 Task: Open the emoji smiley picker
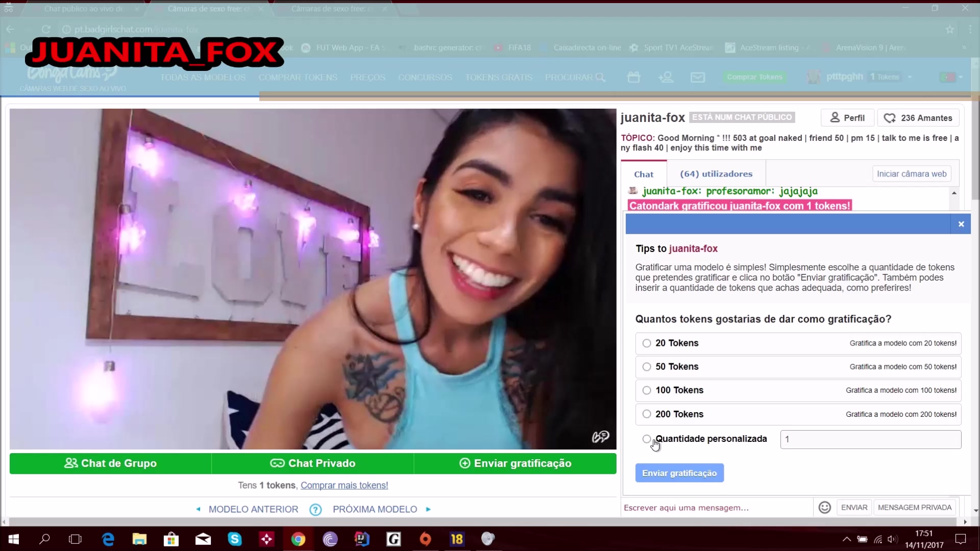coord(824,507)
